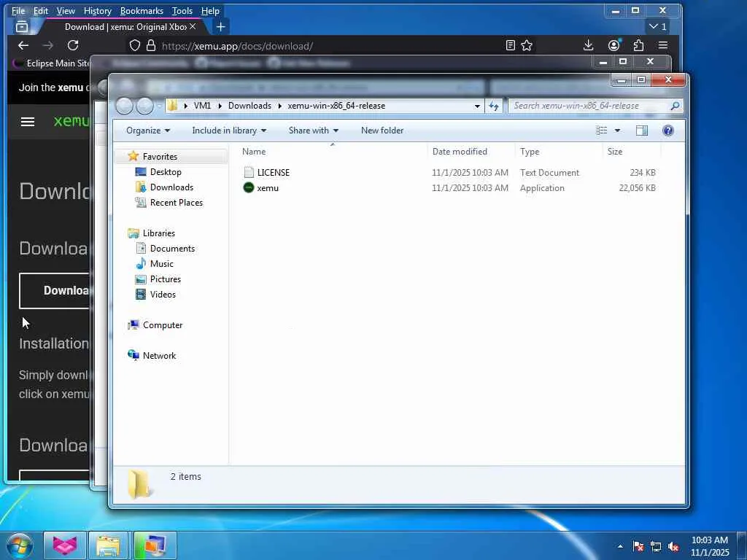Viewport: 747px width, 560px height.
Task: Open the Organize dropdown menu
Action: click(x=147, y=131)
